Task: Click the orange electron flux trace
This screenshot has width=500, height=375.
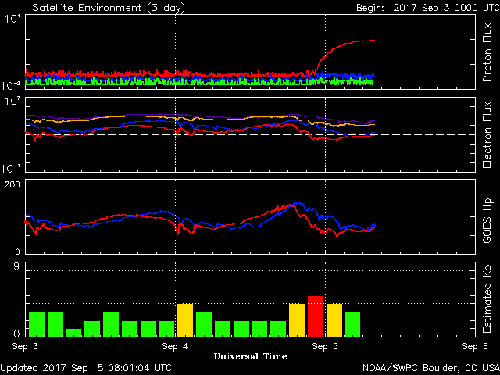Action: click(x=200, y=119)
